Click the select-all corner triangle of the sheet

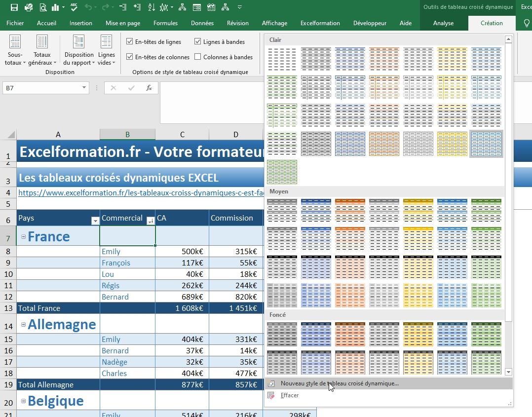[x=11, y=135]
